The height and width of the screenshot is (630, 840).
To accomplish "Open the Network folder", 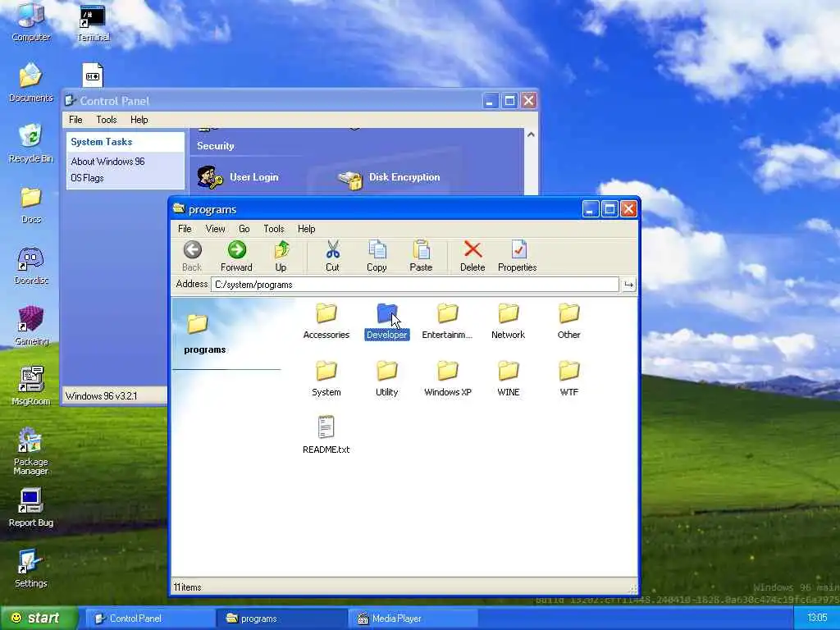I will pyautogui.click(x=508, y=321).
